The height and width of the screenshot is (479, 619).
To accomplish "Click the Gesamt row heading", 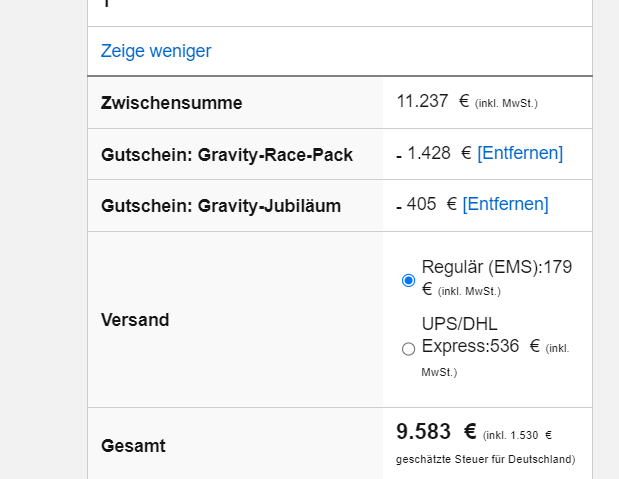I will (133, 446).
